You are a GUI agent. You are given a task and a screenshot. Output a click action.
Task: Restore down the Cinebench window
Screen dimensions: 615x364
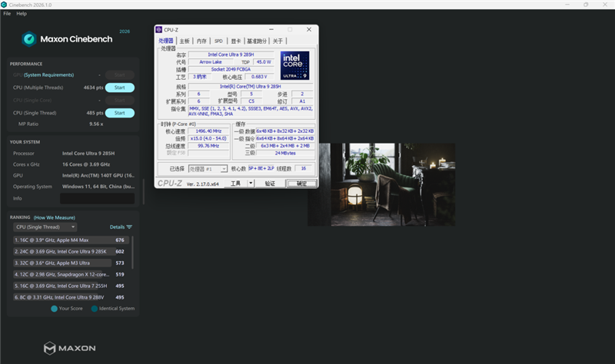point(586,5)
